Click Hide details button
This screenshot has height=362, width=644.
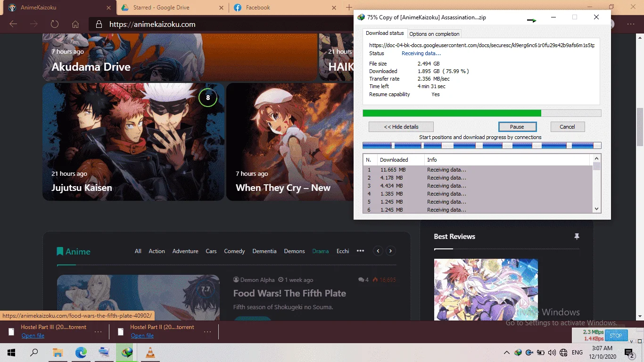pyautogui.click(x=401, y=127)
